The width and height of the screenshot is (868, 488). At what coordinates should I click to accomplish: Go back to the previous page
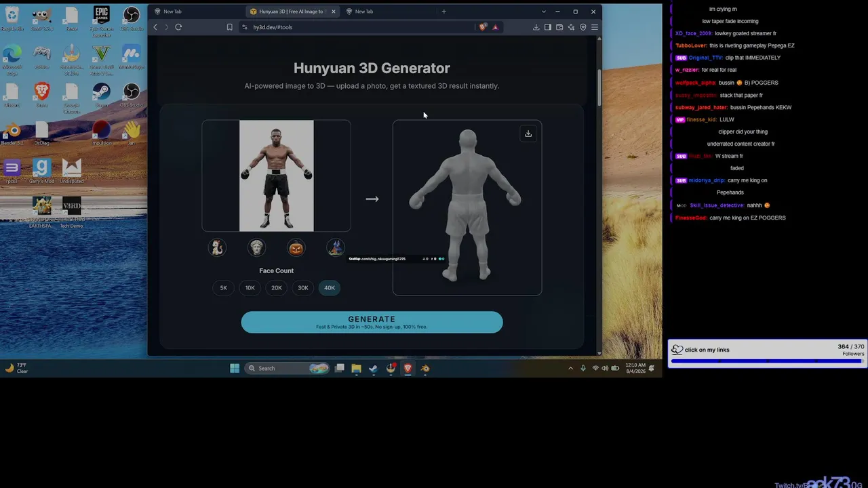coord(155,27)
